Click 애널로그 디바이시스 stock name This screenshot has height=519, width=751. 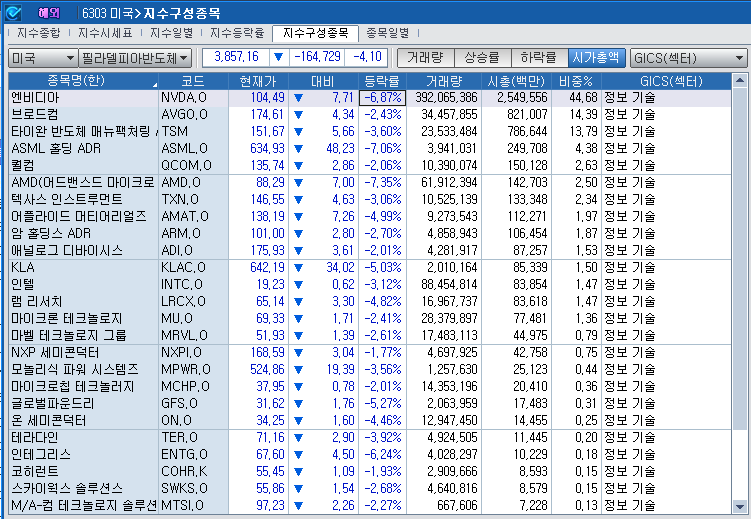click(x=67, y=250)
